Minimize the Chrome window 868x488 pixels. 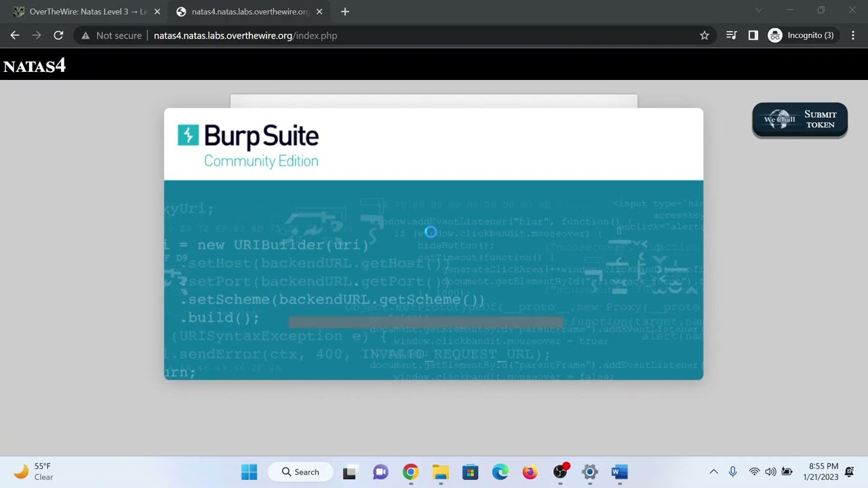pyautogui.click(x=790, y=10)
